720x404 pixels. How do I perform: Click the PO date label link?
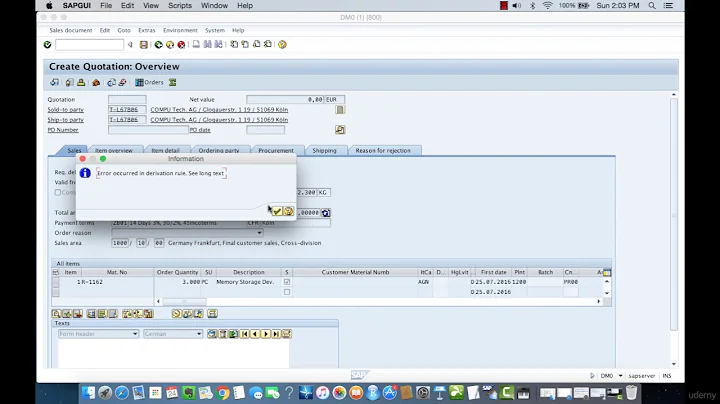point(200,130)
